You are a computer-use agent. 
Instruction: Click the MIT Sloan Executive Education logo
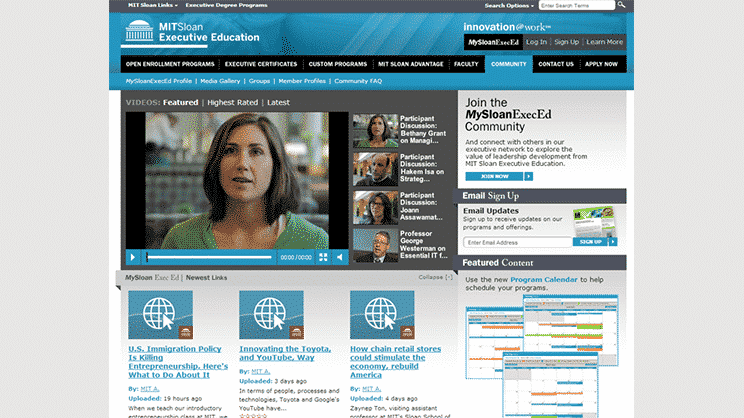click(x=192, y=32)
